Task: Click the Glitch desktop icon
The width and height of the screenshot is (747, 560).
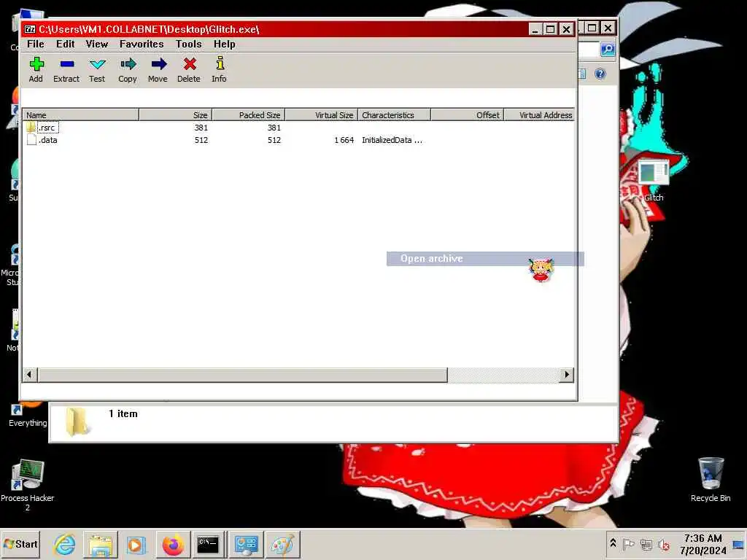Action: [654, 181]
